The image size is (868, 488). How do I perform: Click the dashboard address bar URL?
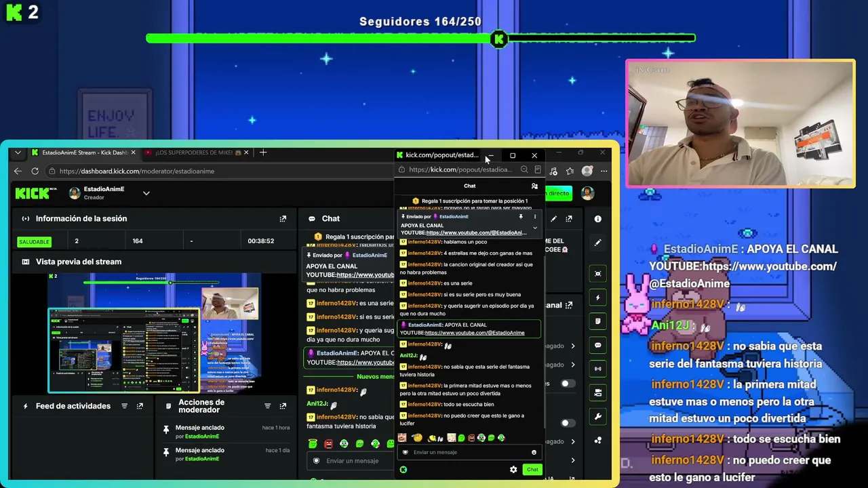point(137,171)
